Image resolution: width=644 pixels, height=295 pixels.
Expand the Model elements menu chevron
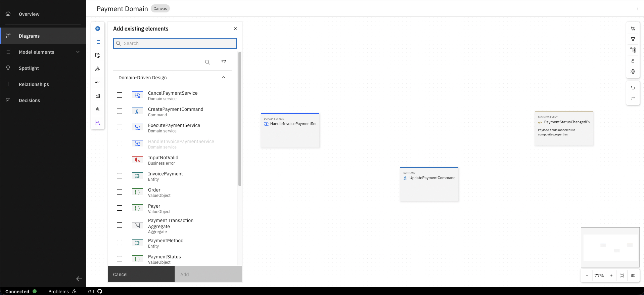pos(78,52)
